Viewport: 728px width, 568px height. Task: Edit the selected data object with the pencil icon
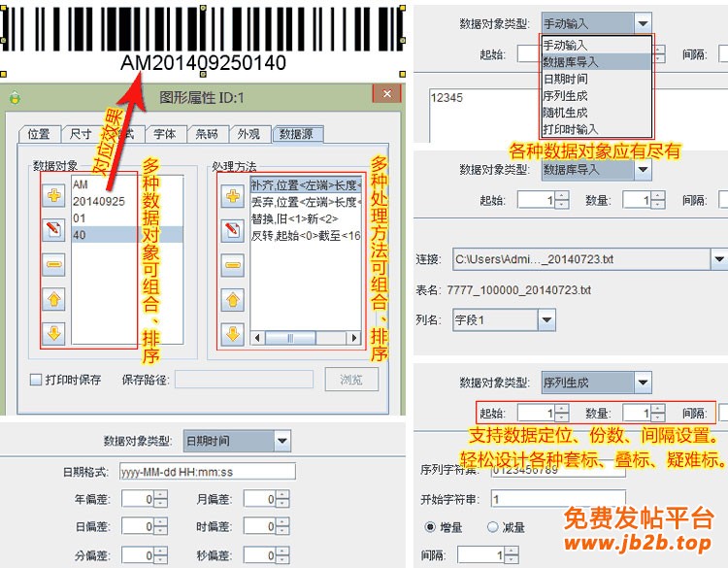coord(53,229)
